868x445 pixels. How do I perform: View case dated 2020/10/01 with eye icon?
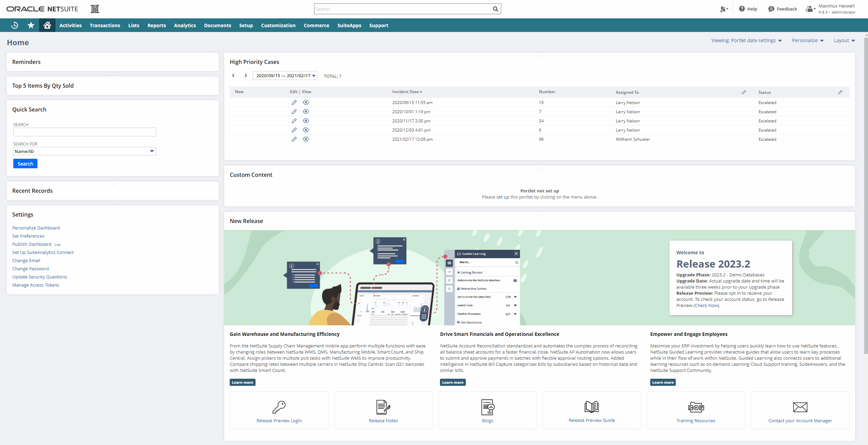[306, 112]
